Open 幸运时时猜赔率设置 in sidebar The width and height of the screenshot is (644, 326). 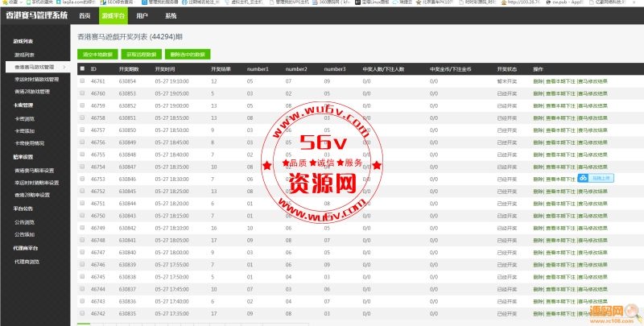click(x=36, y=183)
